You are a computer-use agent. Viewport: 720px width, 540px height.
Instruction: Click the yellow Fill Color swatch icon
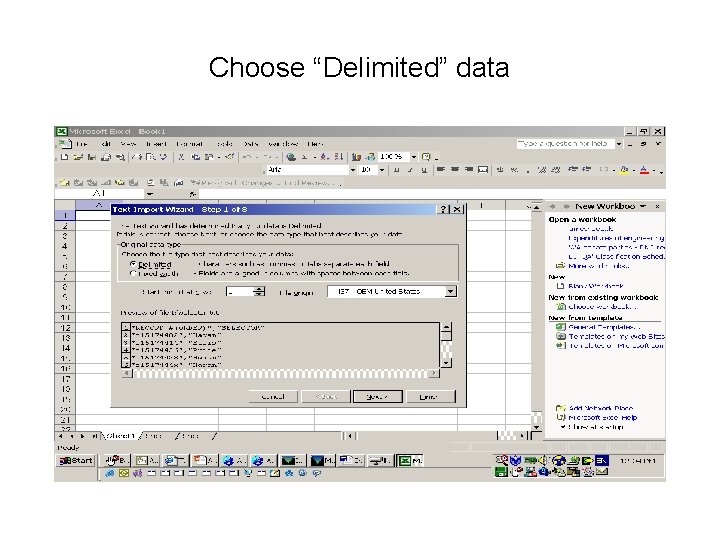(x=624, y=170)
